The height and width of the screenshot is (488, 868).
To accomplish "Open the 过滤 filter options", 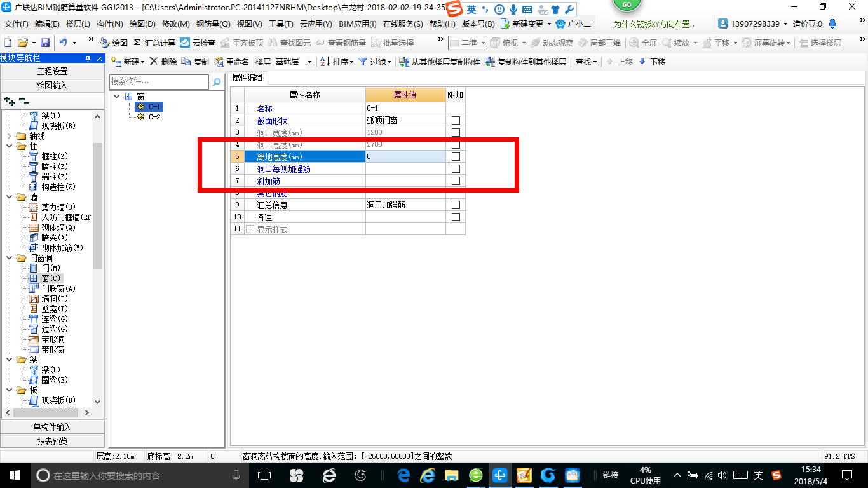I will tap(374, 62).
